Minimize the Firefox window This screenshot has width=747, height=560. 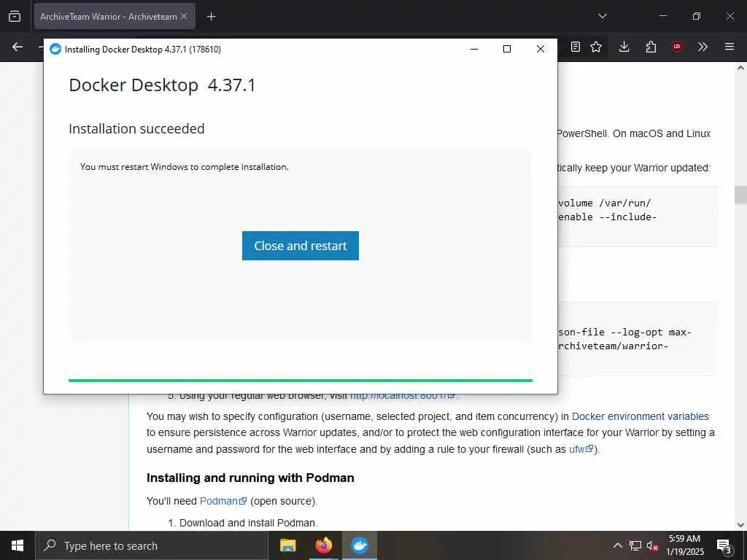coord(662,16)
